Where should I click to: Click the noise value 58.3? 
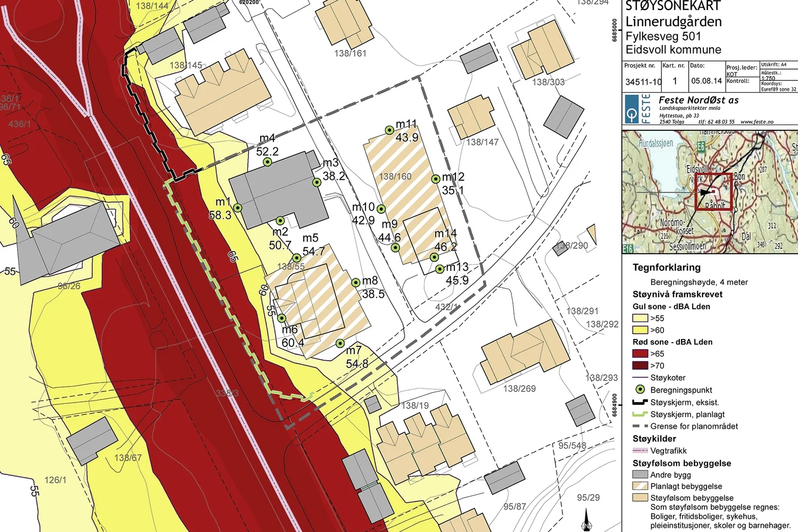(x=220, y=215)
